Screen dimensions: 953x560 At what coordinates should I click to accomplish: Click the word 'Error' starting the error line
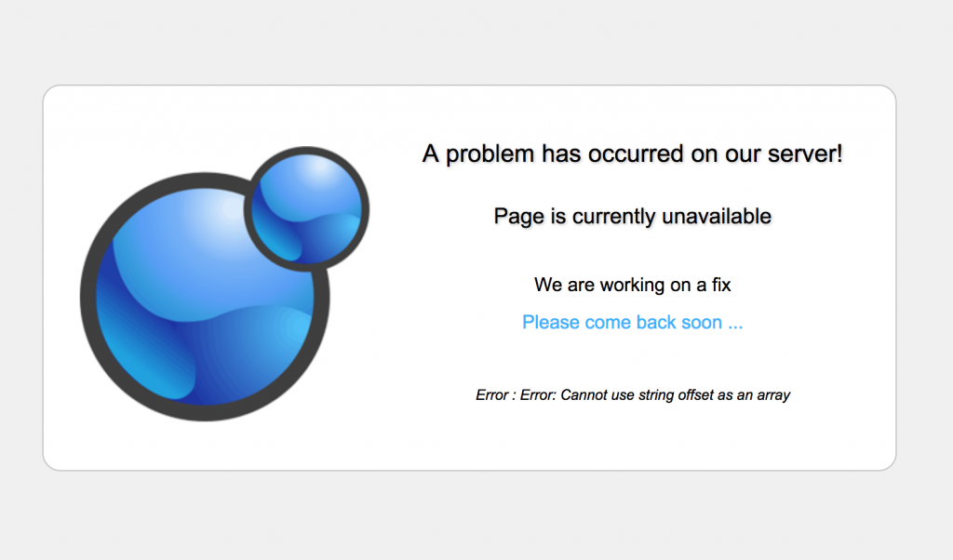point(491,394)
